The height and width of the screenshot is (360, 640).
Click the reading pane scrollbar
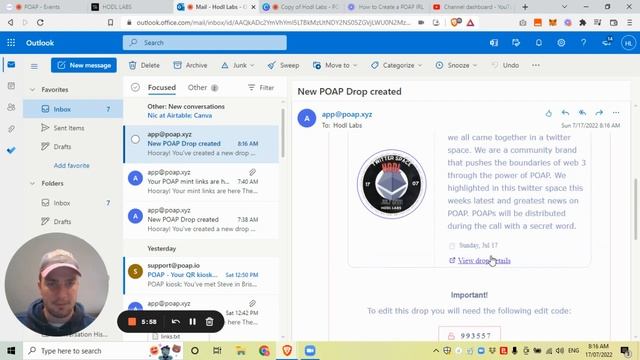tap(635, 209)
